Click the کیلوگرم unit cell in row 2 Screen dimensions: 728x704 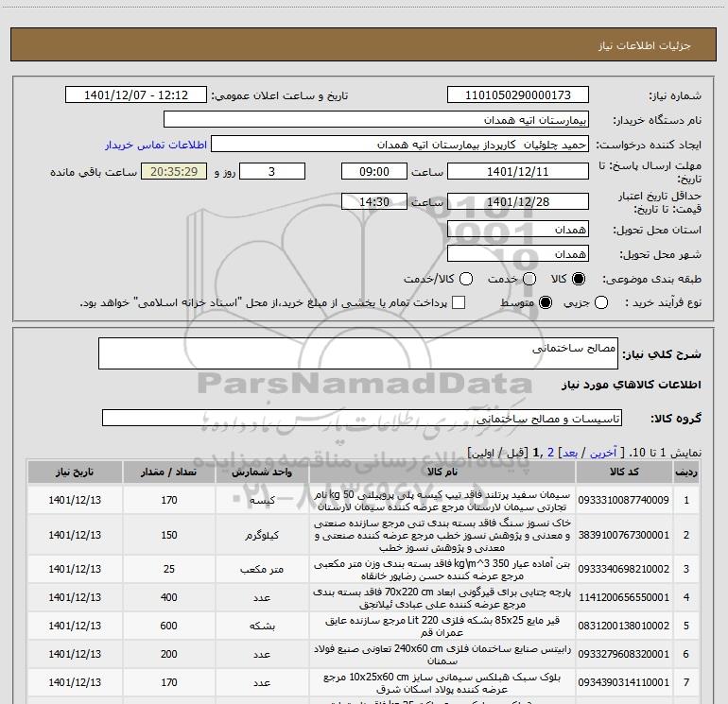click(x=262, y=535)
